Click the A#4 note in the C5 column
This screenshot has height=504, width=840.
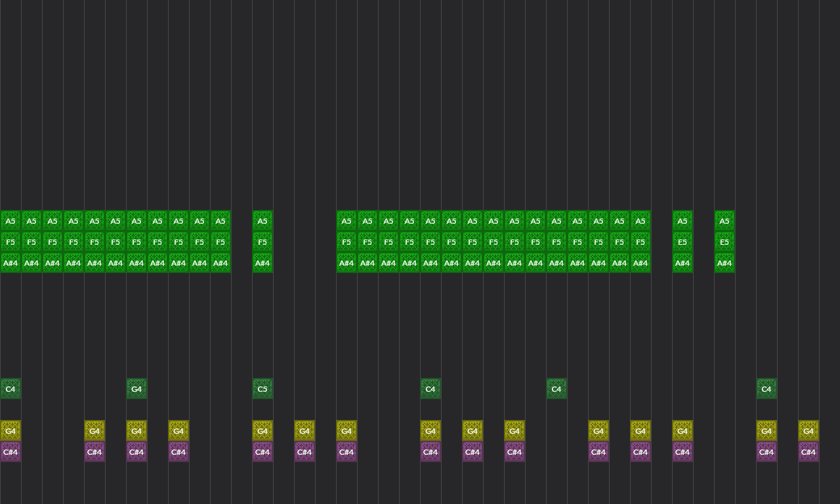click(x=262, y=262)
